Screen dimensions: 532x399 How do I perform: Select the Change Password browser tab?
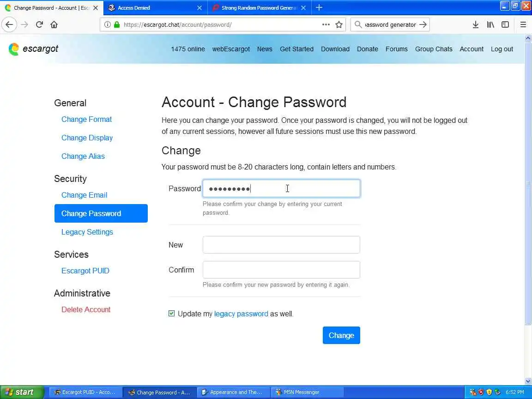(x=51, y=7)
